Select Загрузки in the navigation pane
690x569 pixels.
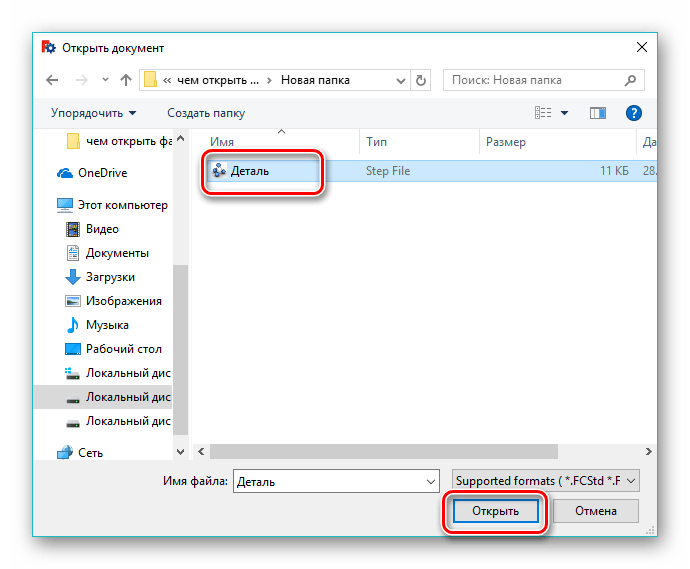point(110,277)
